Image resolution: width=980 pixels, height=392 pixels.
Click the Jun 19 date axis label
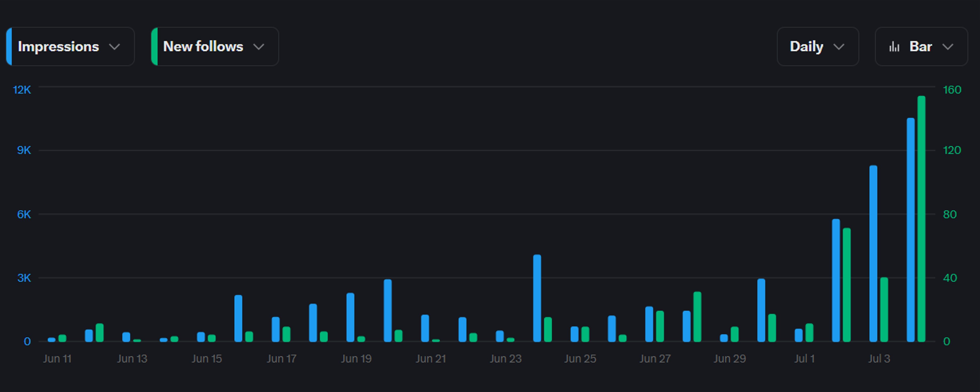coord(356,358)
